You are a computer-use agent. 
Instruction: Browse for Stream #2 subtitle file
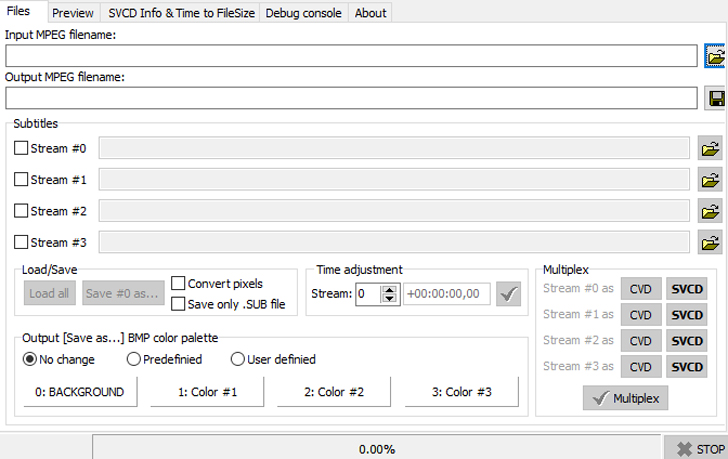click(x=710, y=211)
